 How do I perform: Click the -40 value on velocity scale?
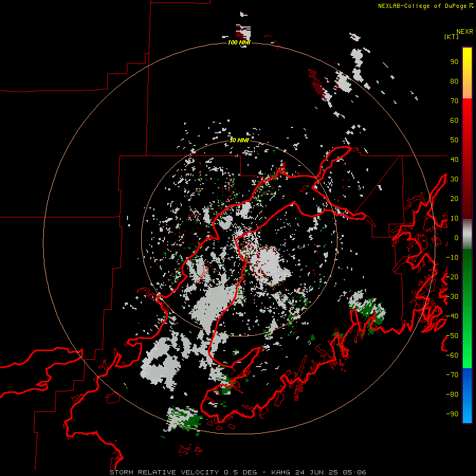452,316
